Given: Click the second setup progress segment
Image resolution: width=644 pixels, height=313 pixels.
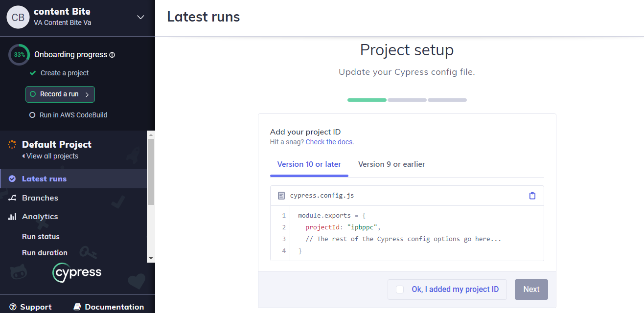Looking at the screenshot, I should coord(407,100).
